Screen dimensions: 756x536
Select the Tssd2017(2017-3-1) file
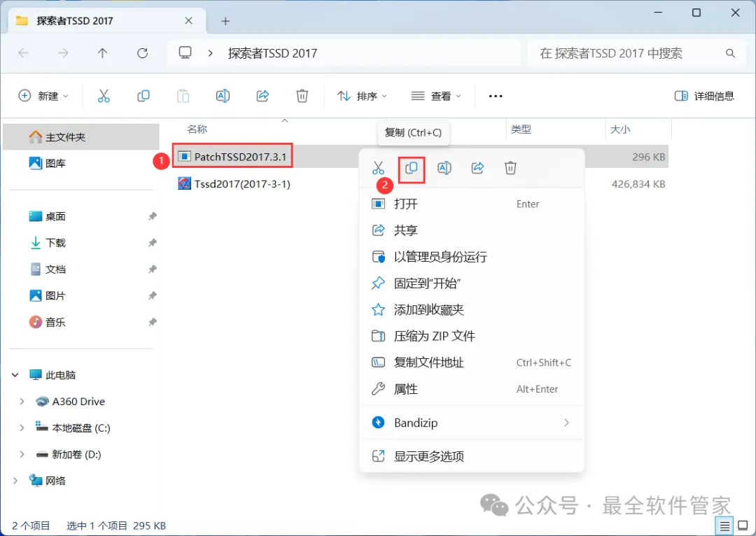click(x=234, y=183)
